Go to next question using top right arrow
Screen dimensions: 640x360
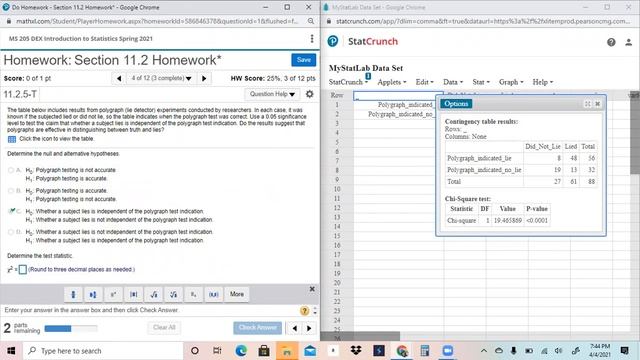[204, 78]
